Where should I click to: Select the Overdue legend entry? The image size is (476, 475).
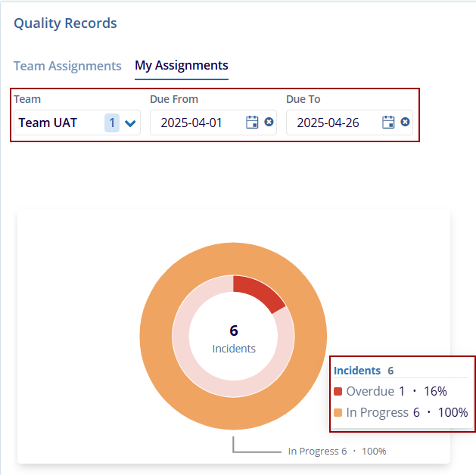(370, 392)
